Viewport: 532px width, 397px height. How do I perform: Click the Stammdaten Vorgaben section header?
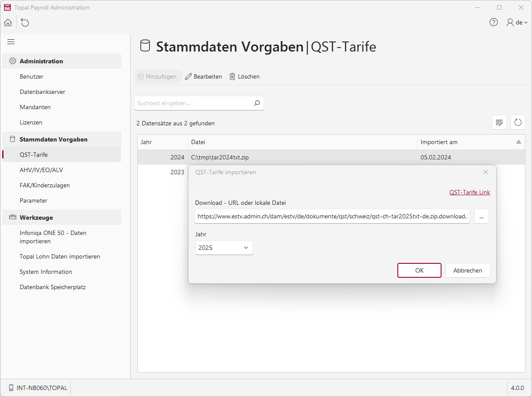62,139
